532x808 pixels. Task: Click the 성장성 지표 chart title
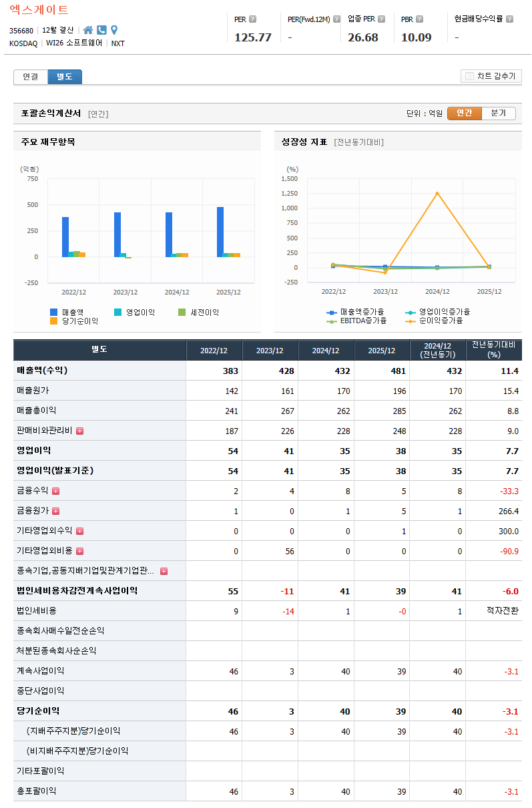304,142
